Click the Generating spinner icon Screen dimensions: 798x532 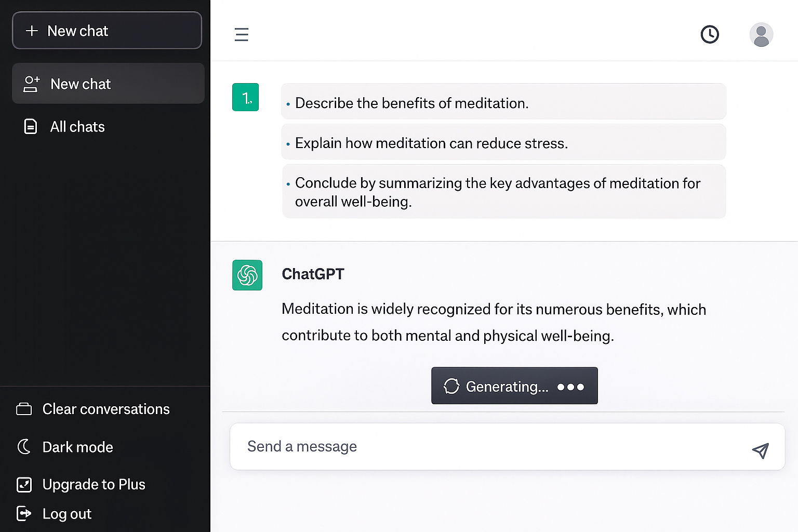pyautogui.click(x=451, y=386)
